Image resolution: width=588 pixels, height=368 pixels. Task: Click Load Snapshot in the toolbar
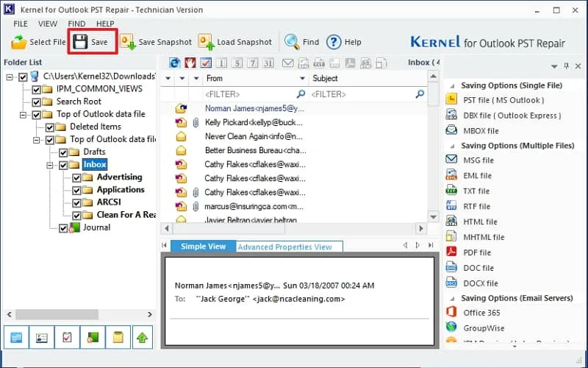[234, 42]
